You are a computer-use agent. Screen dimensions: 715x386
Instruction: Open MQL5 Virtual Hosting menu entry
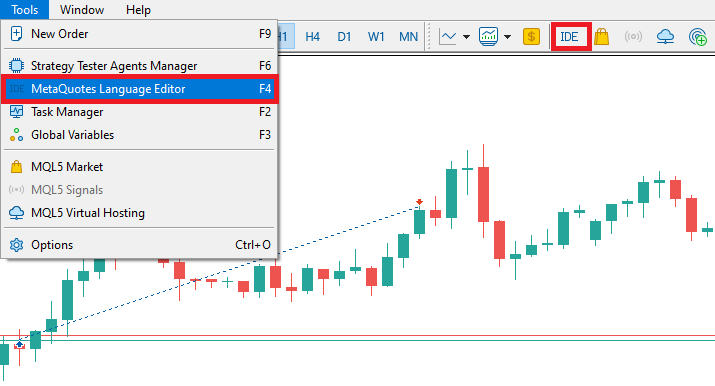pyautogui.click(x=139, y=213)
